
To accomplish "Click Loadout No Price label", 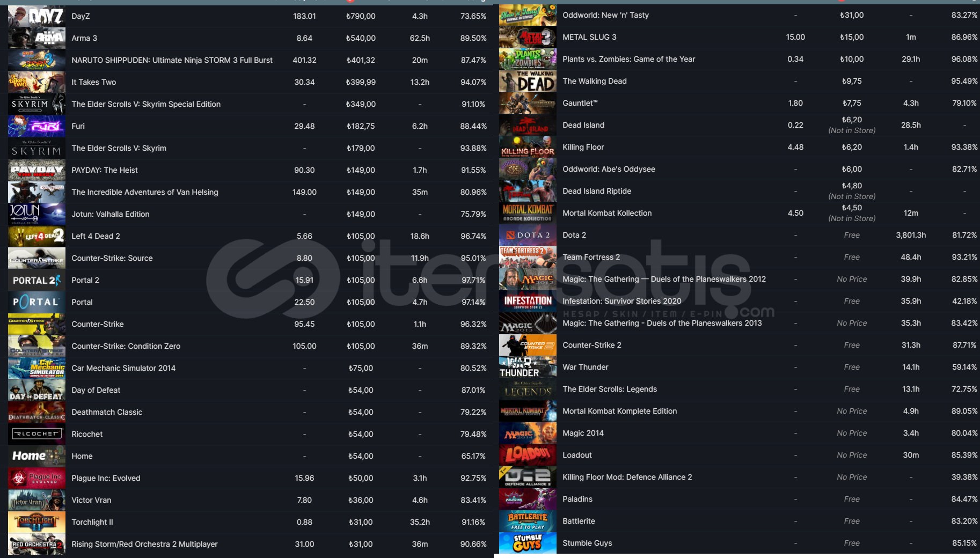I will (852, 455).
